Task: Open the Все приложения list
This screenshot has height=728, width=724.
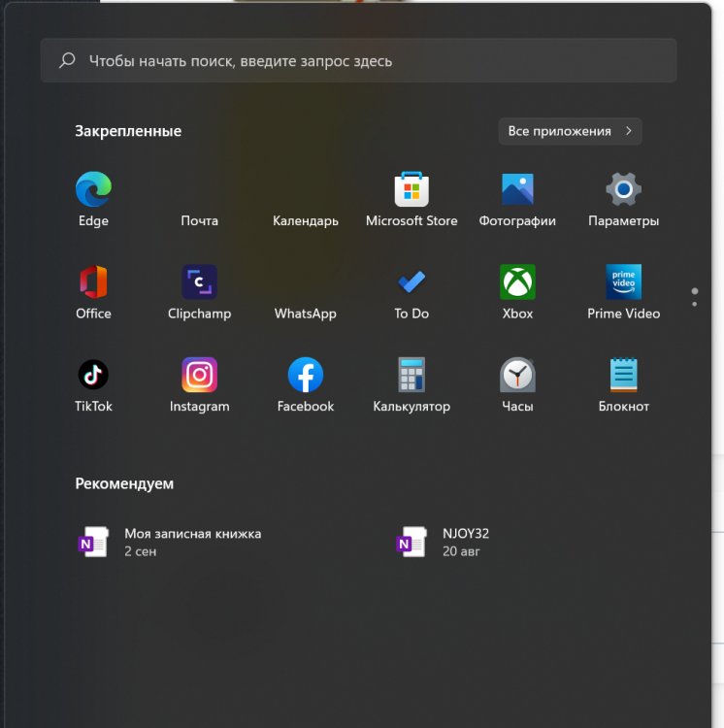Action: pyautogui.click(x=570, y=131)
